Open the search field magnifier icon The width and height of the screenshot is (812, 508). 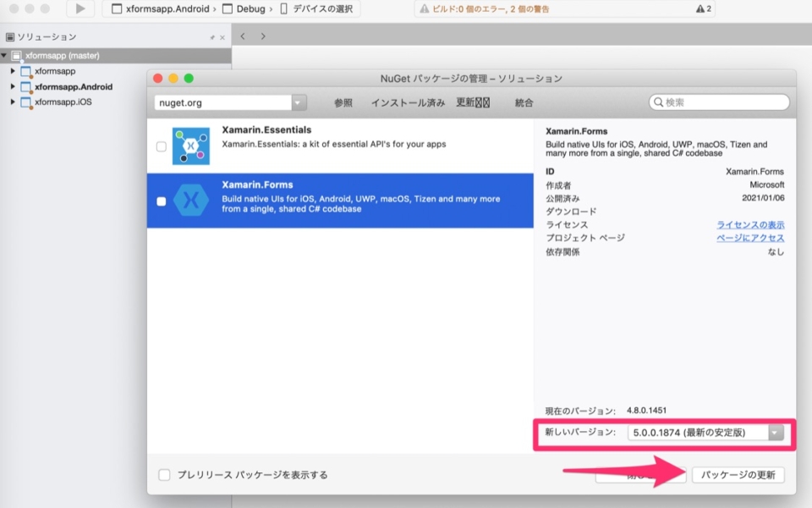click(x=656, y=101)
